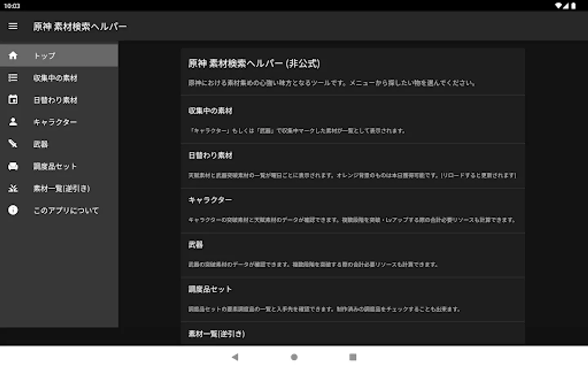Open 調度品セット from the side menu
The height and width of the screenshot is (368, 588).
coord(59,166)
